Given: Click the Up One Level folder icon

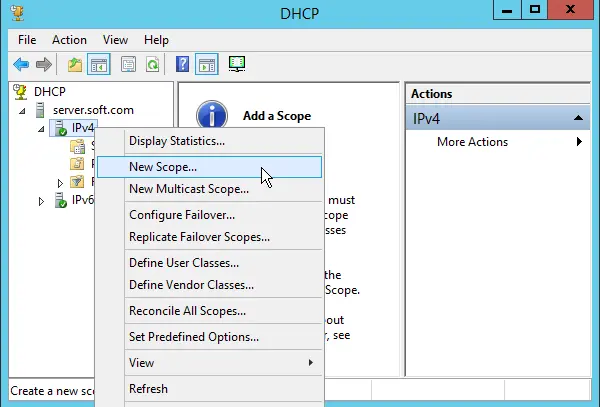Looking at the screenshot, I should point(75,65).
